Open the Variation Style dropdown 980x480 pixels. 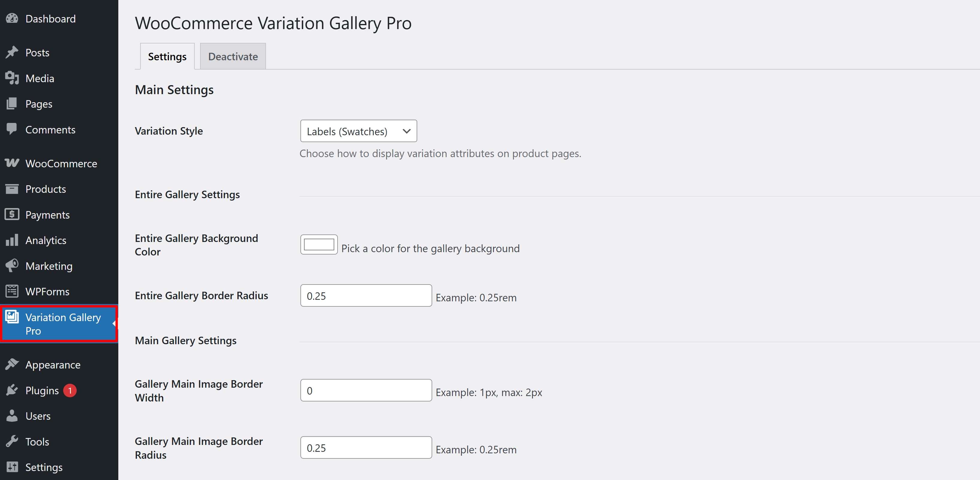359,131
